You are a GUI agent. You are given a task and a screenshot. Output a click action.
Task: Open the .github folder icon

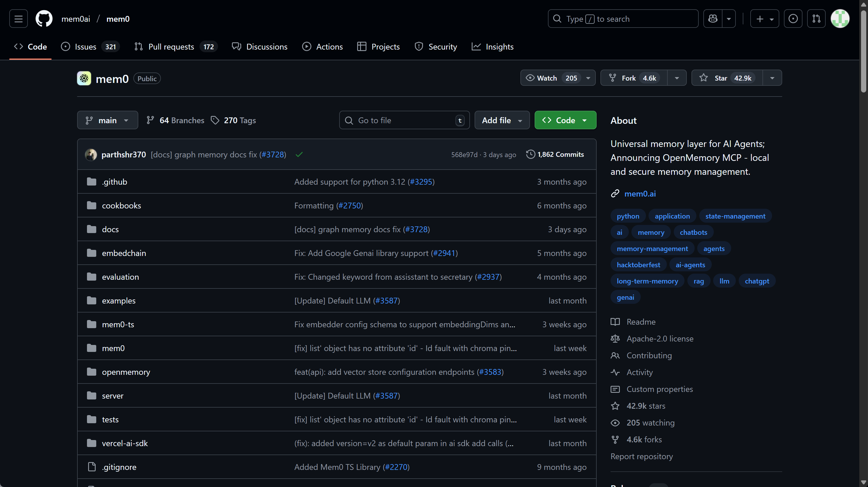click(x=92, y=181)
